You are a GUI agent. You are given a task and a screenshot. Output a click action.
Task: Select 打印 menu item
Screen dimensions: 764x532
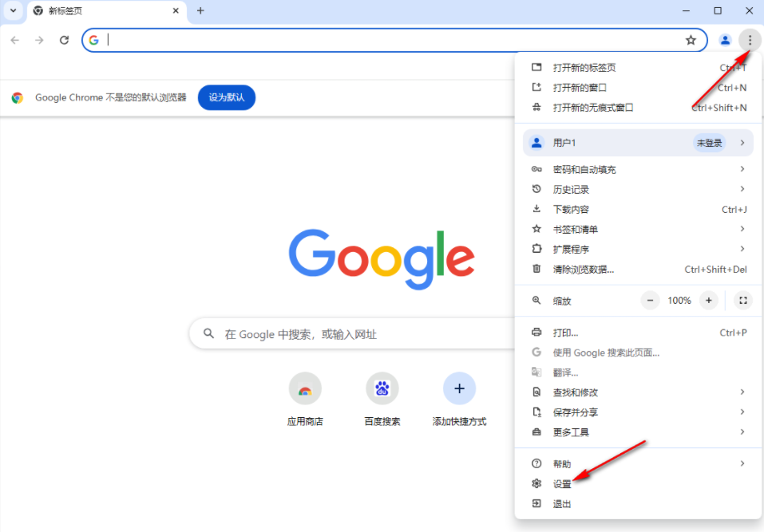[x=639, y=333]
